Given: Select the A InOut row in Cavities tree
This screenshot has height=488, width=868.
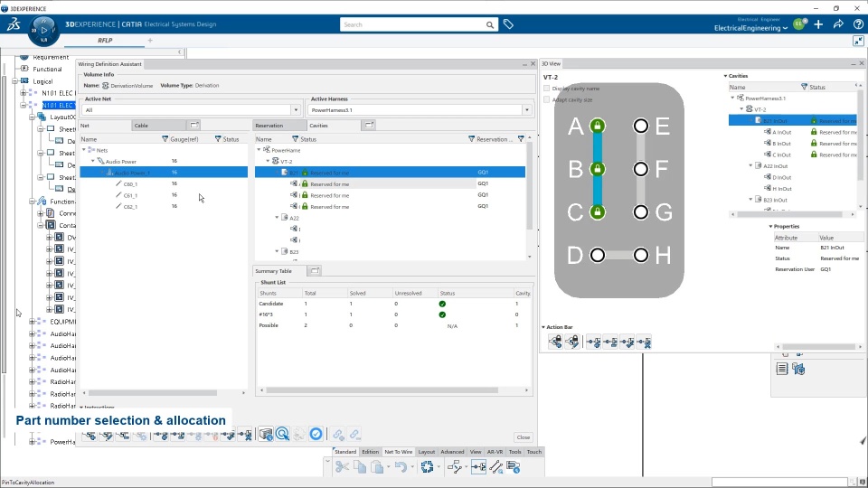Looking at the screenshot, I should coord(793,132).
